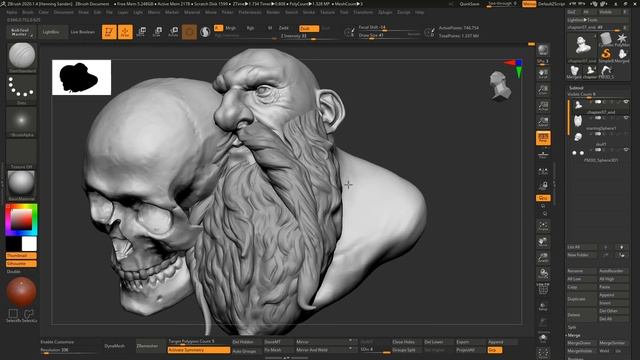Hide the chapter07_end subtool via eye icon
This screenshot has height=360, width=640.
pyautogui.click(x=626, y=102)
